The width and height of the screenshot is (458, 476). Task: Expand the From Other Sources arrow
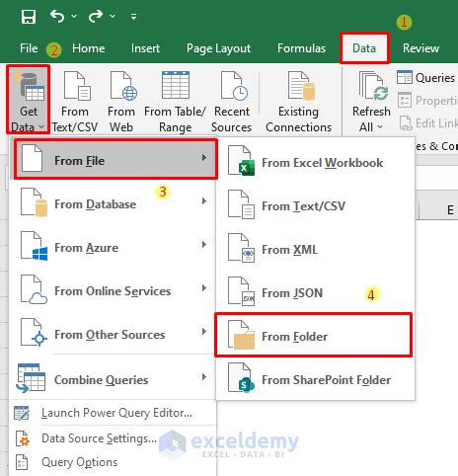tap(204, 332)
